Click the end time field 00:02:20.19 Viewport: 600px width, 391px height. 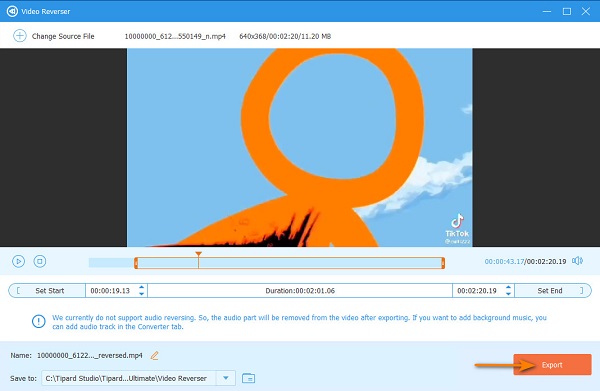click(477, 291)
